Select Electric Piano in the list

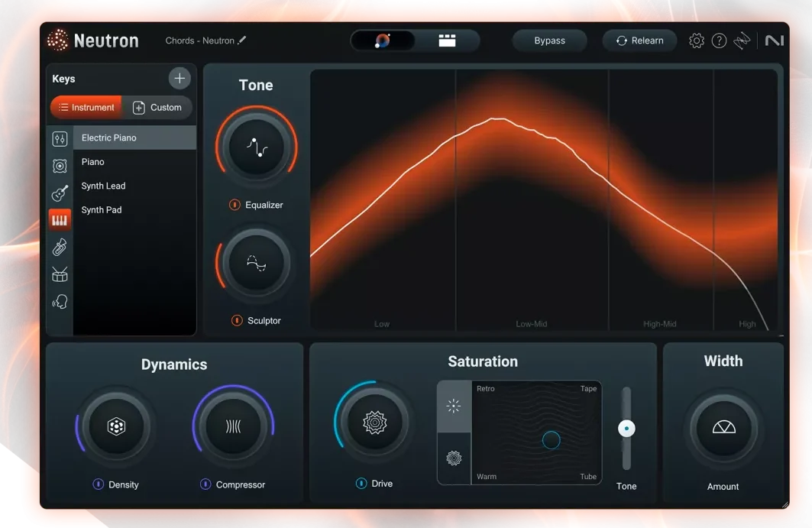tap(134, 138)
